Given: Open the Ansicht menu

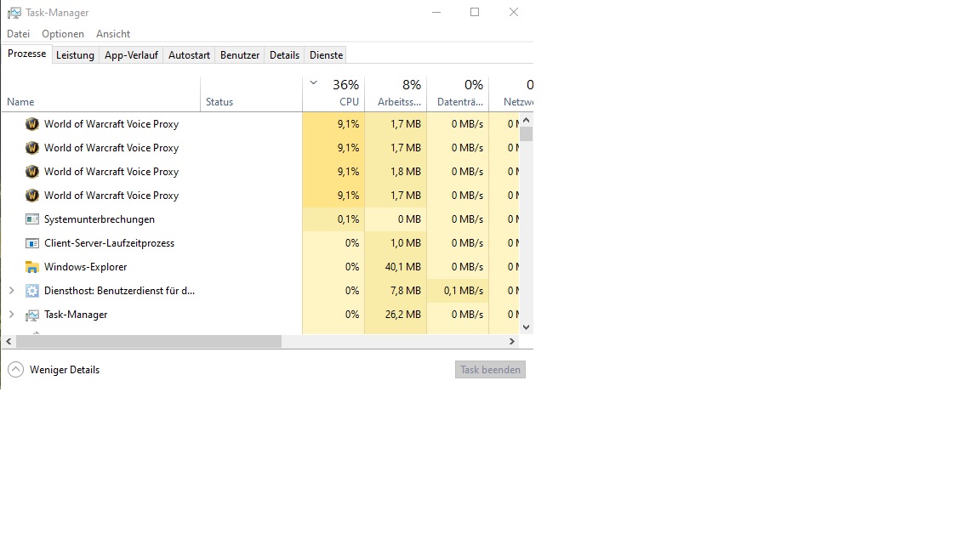Looking at the screenshot, I should pos(113,34).
